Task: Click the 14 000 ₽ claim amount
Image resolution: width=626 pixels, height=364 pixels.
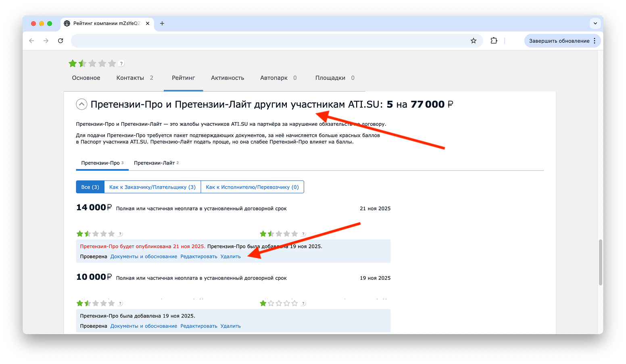Action: 94,208
